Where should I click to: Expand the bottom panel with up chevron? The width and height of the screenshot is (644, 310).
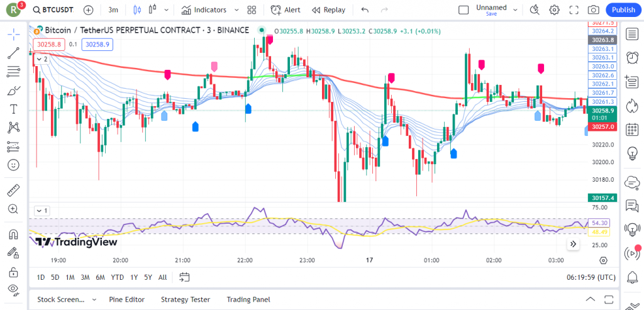click(x=590, y=299)
